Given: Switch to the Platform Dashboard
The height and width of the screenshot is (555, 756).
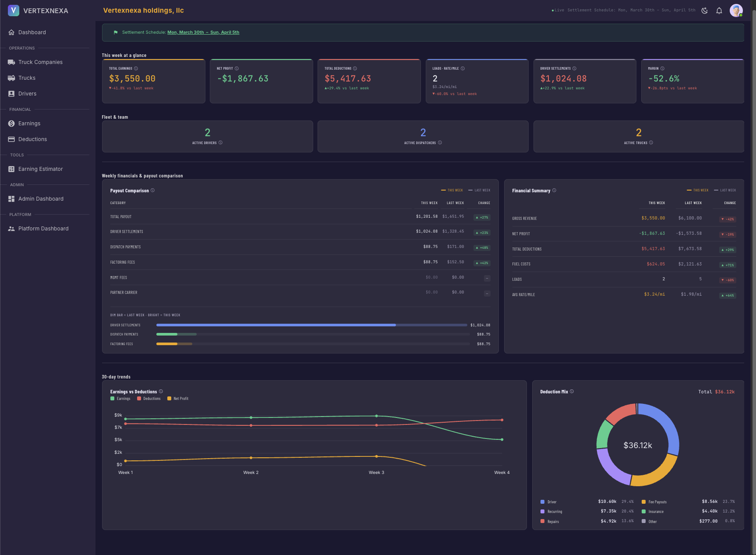Looking at the screenshot, I should pyautogui.click(x=43, y=228).
